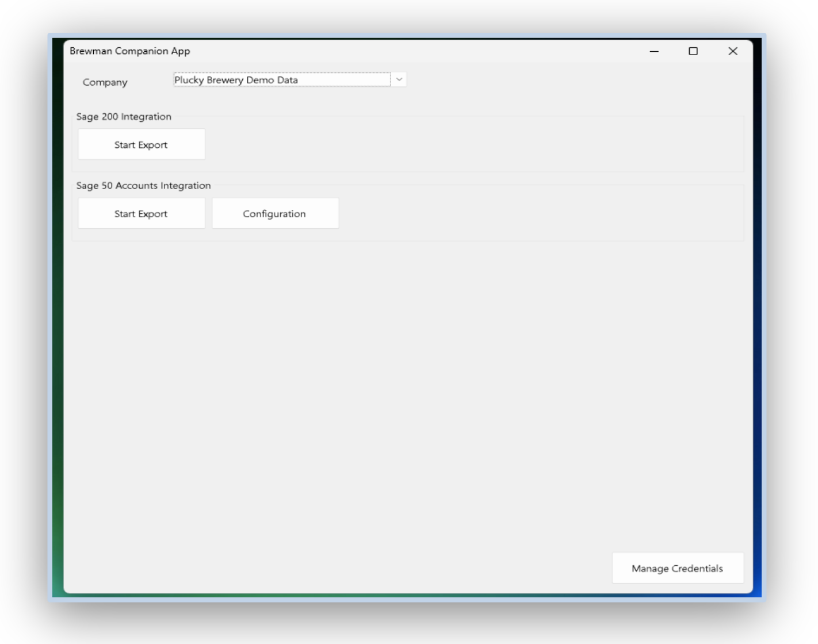Minimize the Brewman Companion App window
This screenshot has width=818, height=644.
tap(654, 51)
